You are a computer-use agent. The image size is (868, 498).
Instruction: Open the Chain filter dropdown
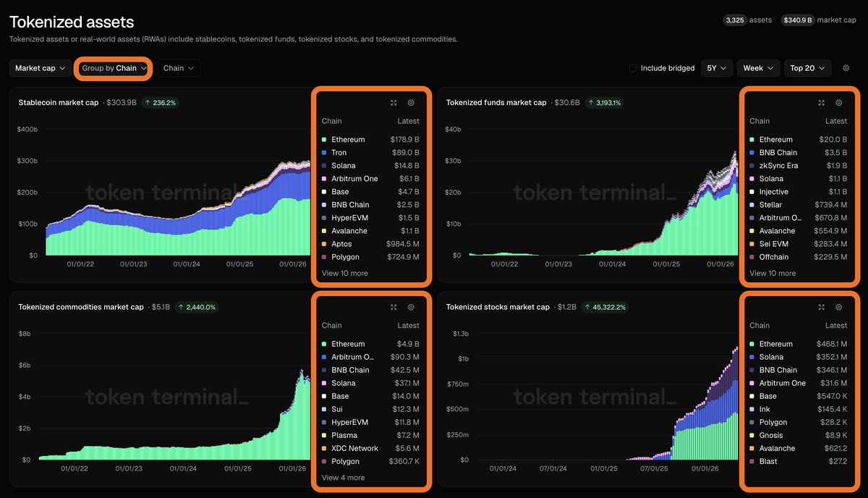[179, 68]
